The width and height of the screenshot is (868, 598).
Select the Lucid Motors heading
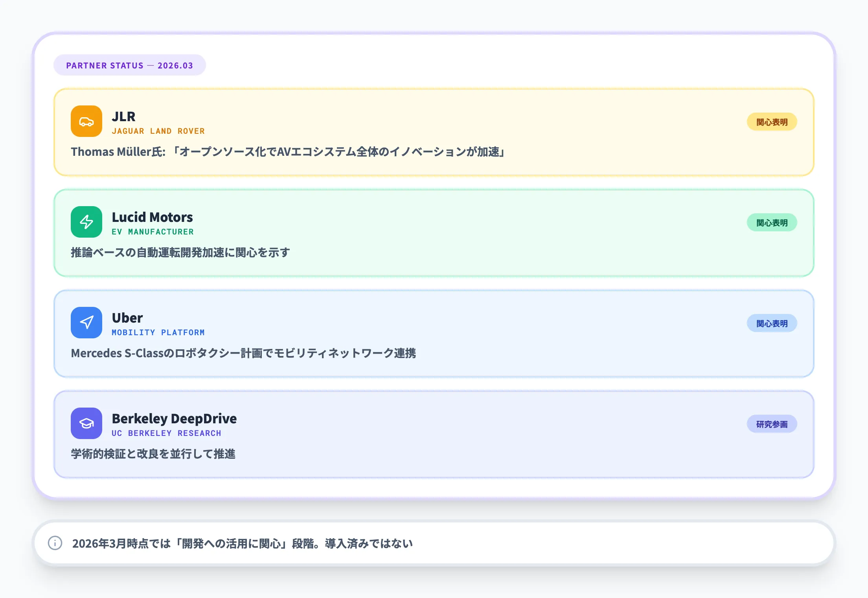pos(152,217)
